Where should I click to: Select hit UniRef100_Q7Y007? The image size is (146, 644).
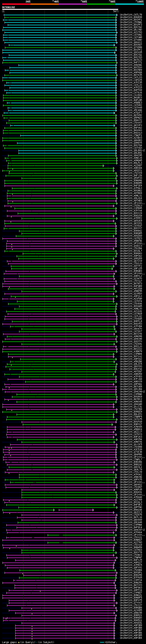[x=131, y=603]
